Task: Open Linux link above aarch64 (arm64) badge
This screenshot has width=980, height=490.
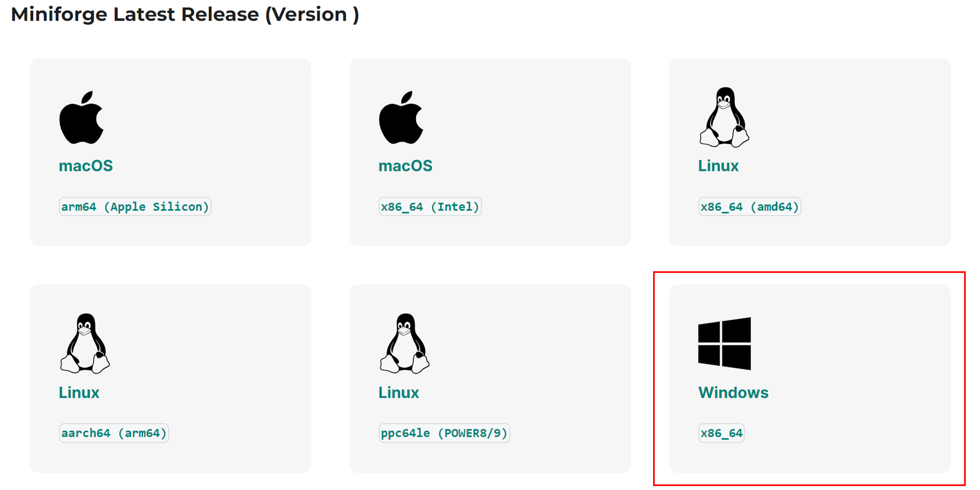Action: [x=79, y=393]
